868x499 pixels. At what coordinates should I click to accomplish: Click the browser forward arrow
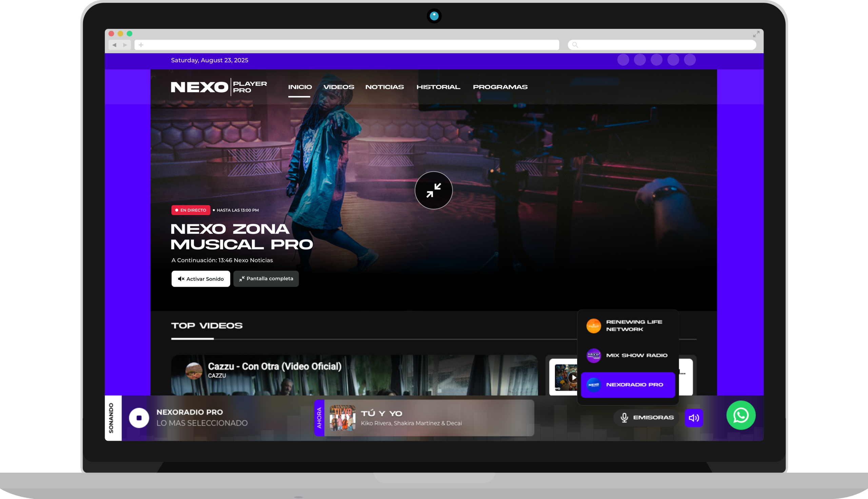click(125, 45)
